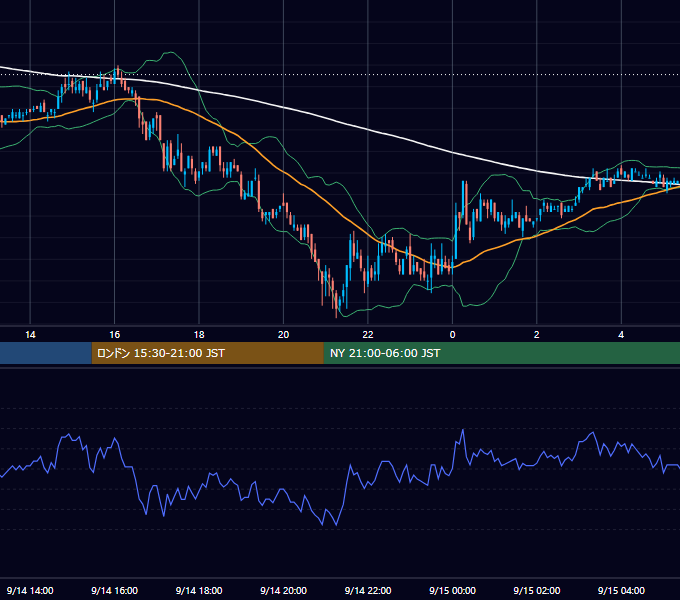Click the '20' hour label on price chart axis
Viewport: 680px width, 600px height.
(283, 335)
